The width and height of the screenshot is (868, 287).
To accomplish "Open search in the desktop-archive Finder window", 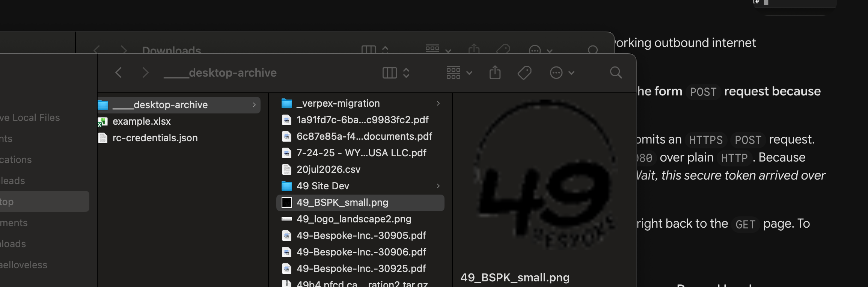I will 616,73.
